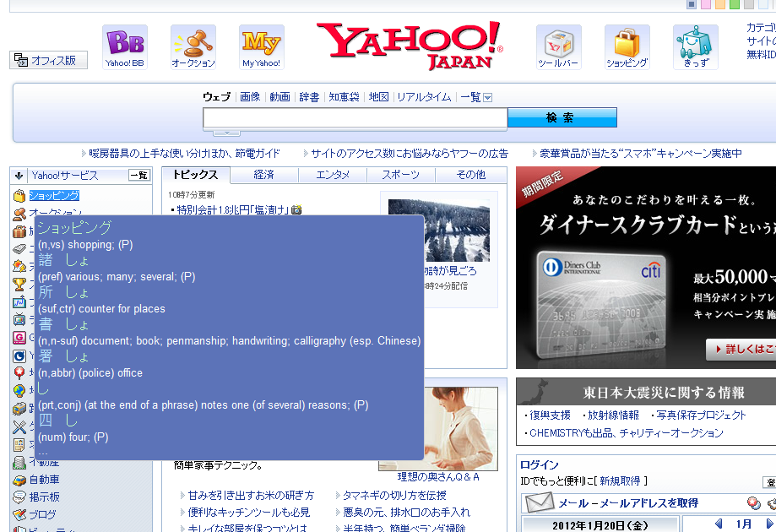The height and width of the screenshot is (532, 776).
Task: Open the ツールバー toolbar icon
Action: pyautogui.click(x=558, y=47)
